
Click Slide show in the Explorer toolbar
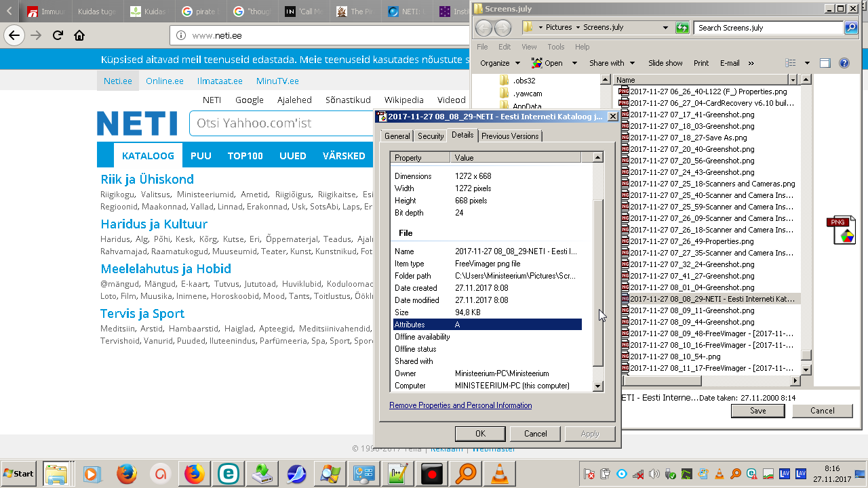[665, 63]
